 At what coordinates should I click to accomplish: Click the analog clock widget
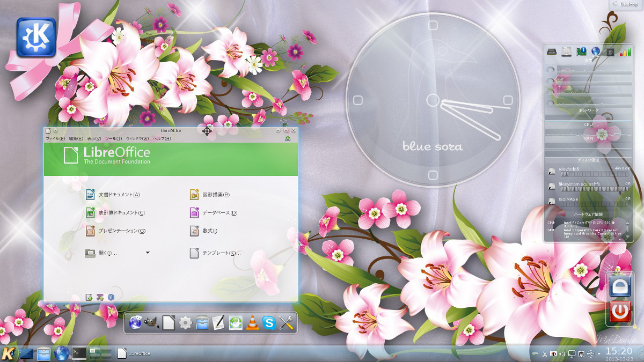tap(433, 100)
